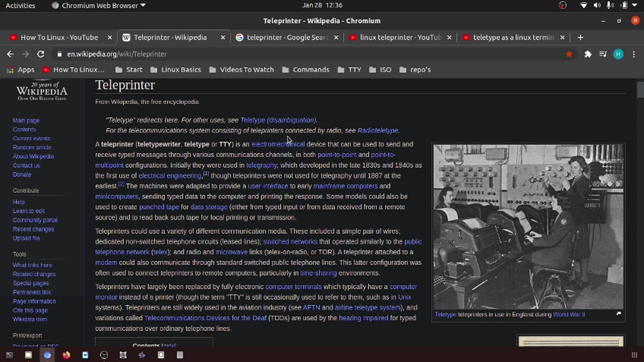Click the browser back arrow
Screen dimensions: 644x362
(10, 54)
